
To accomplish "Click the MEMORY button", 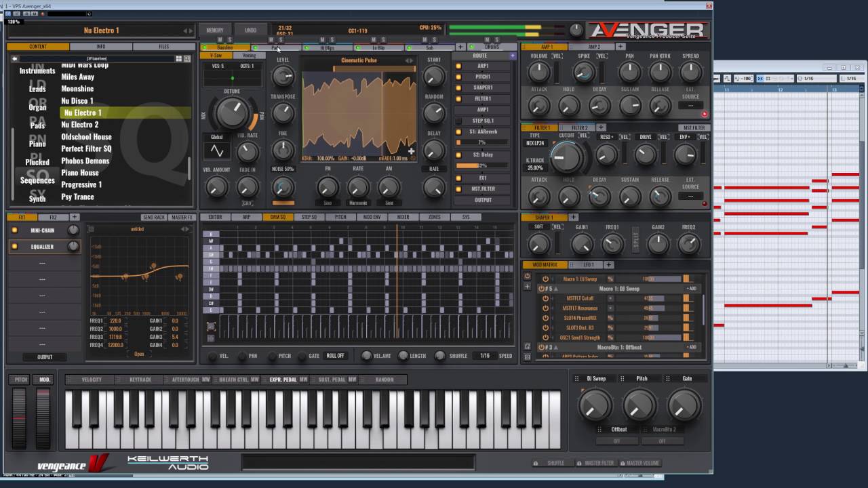I will pyautogui.click(x=215, y=30).
